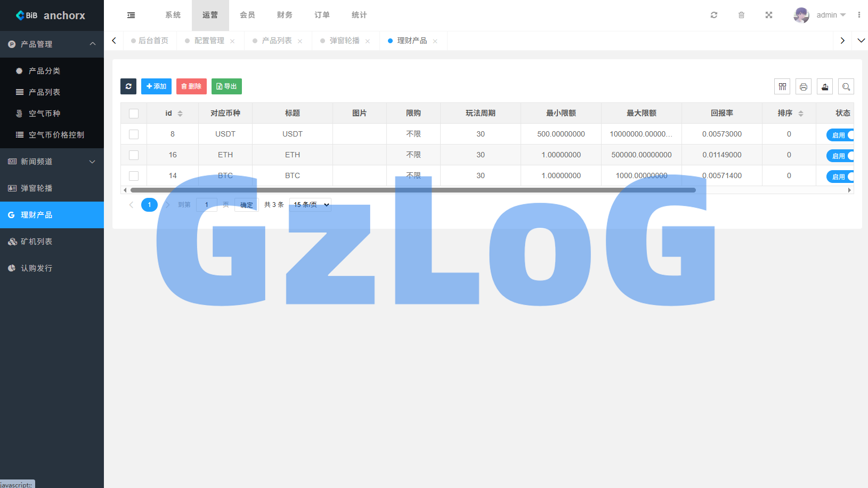Toggle fullscreen with the expand icon
Image resolution: width=868 pixels, height=488 pixels.
pyautogui.click(x=769, y=15)
